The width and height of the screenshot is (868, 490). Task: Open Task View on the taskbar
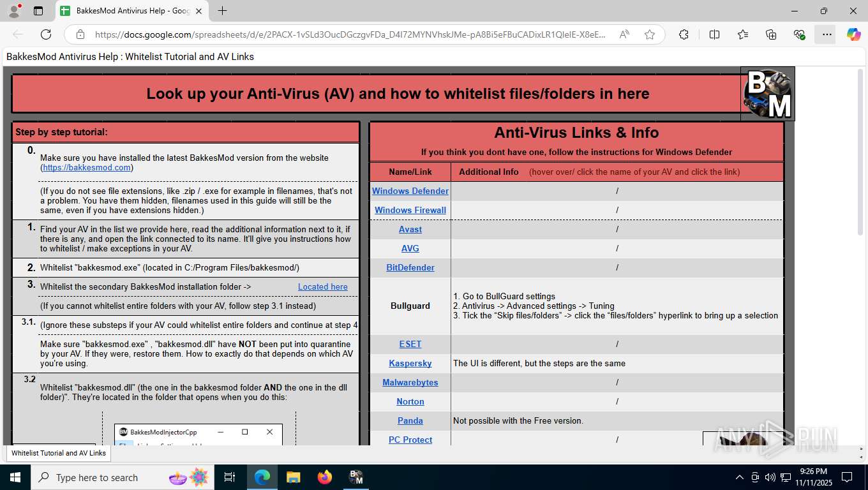[230, 477]
